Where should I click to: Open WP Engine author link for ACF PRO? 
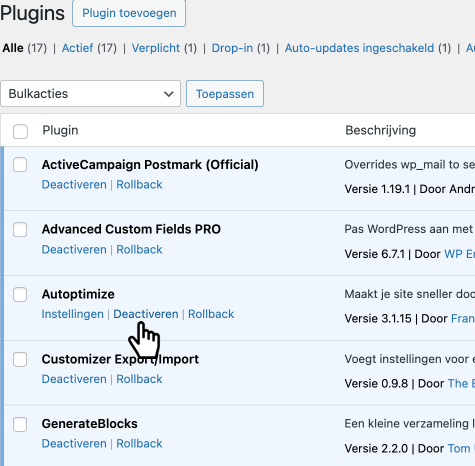[x=460, y=254]
